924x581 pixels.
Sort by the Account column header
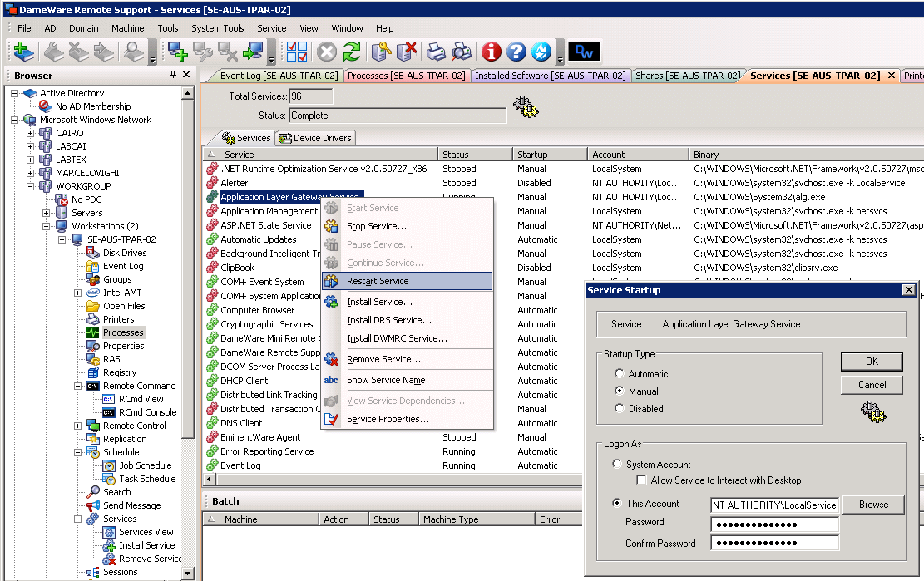(638, 155)
